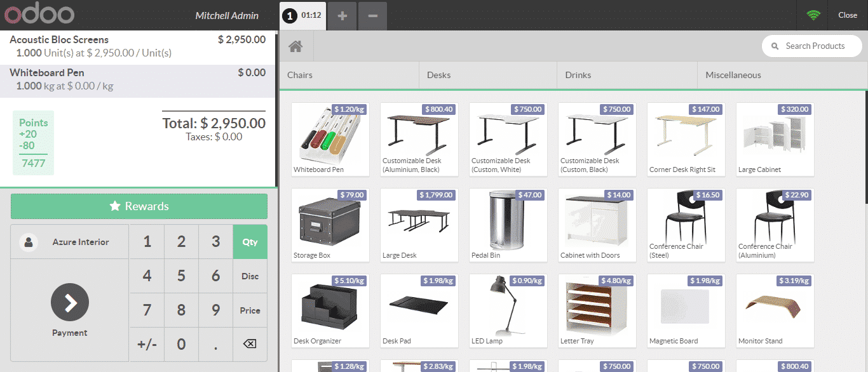Click the round Payment arrow icon
This screenshot has width=868, height=372.
click(x=70, y=303)
